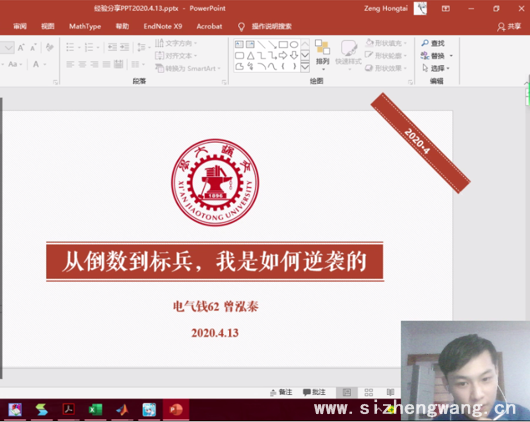
Task: Switch to slide sorter view
Action: (x=369, y=392)
